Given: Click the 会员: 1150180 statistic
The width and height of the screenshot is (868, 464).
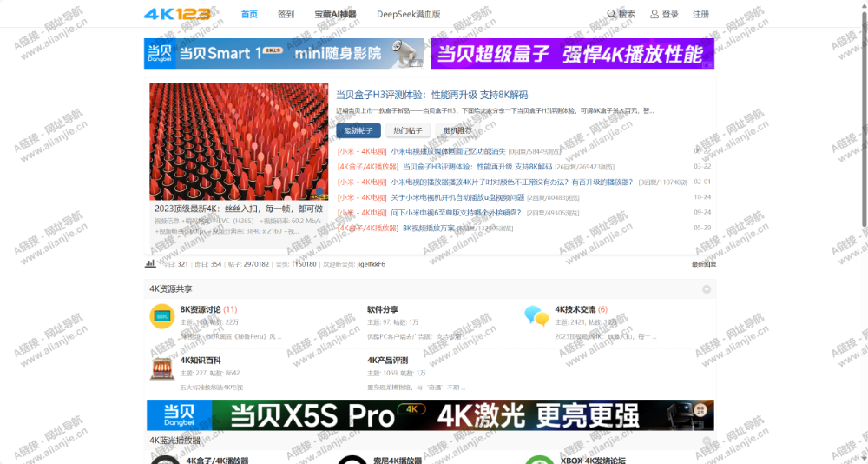Looking at the screenshot, I should [296, 264].
